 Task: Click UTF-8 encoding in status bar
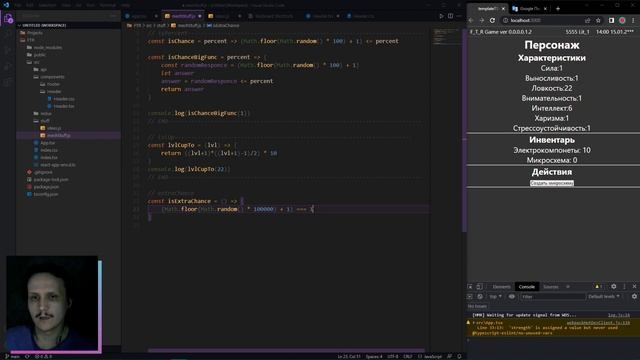392,357
